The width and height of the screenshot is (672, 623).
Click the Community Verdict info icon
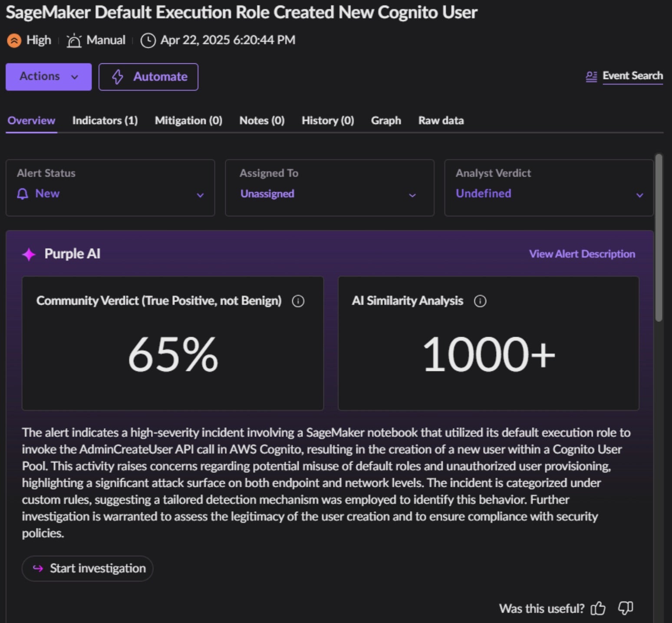298,301
